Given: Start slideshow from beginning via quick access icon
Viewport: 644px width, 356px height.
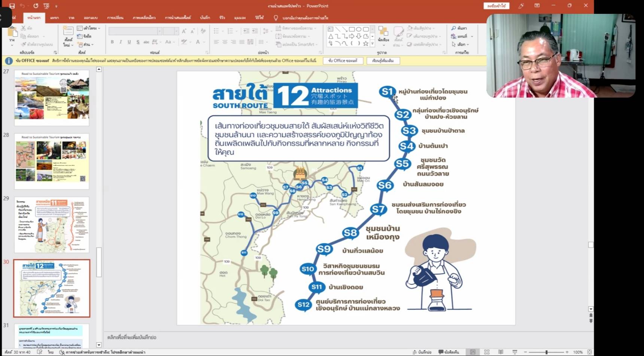Looking at the screenshot, I should (x=46, y=6).
